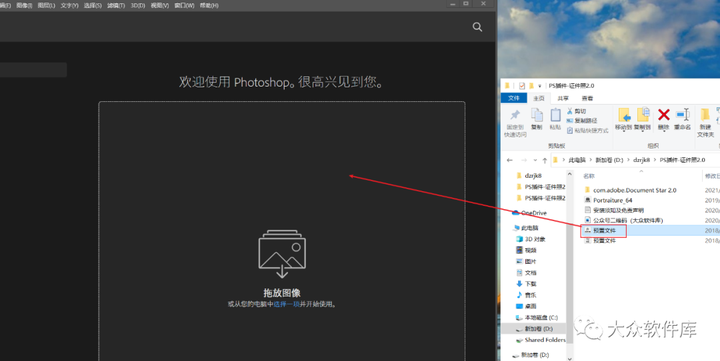This screenshot has height=361, width=720.
Task: Open the 帮助(H) menu in Photoshop
Action: point(209,6)
